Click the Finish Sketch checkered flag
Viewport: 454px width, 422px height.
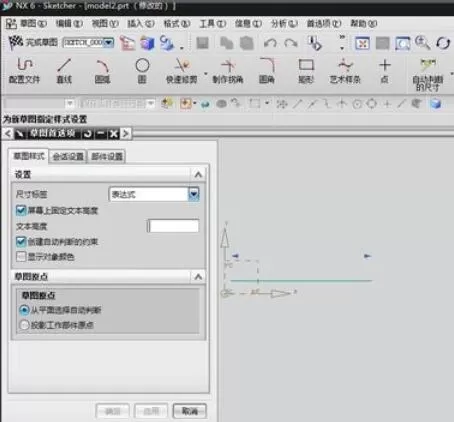pyautogui.click(x=15, y=43)
